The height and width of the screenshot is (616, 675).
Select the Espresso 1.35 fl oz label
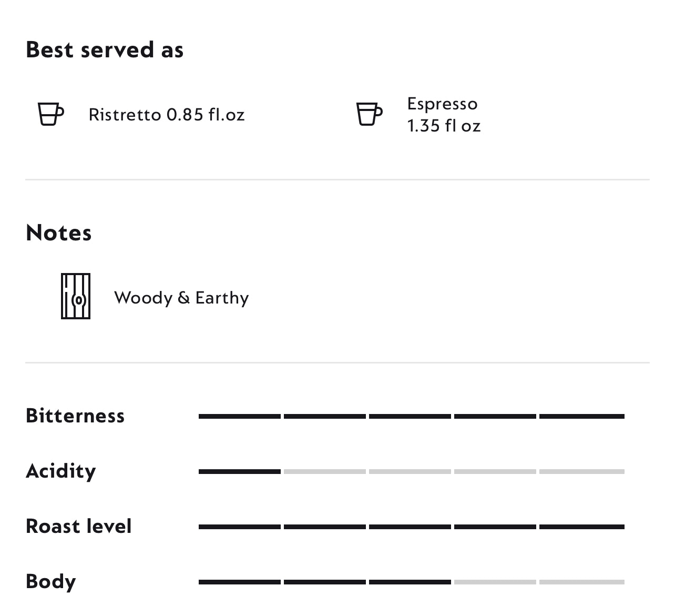pyautogui.click(x=444, y=115)
